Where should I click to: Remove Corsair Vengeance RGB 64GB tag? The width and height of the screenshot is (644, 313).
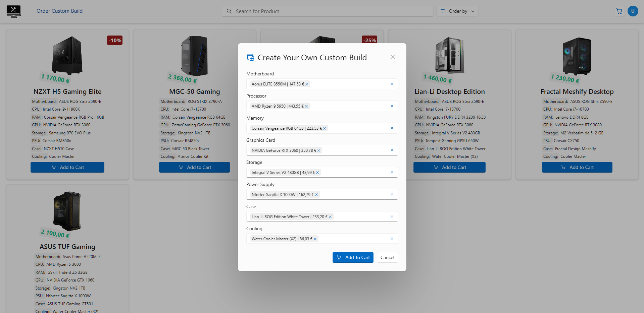point(325,128)
